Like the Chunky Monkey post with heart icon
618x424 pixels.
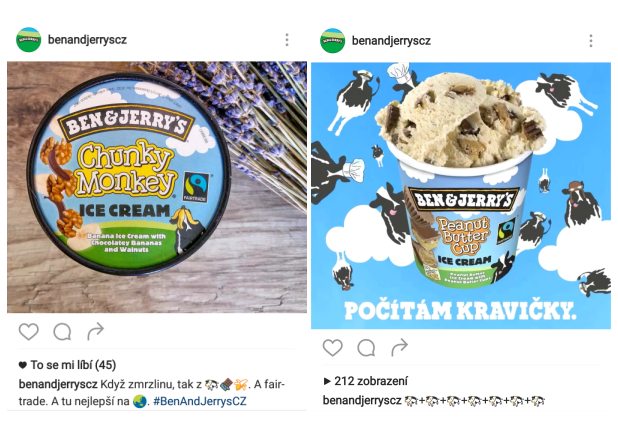point(29,331)
